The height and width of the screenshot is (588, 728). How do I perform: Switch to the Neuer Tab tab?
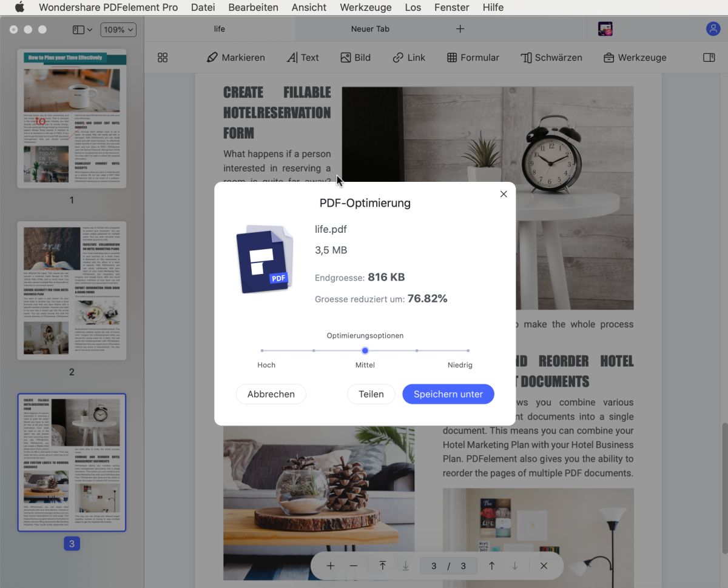(x=370, y=28)
